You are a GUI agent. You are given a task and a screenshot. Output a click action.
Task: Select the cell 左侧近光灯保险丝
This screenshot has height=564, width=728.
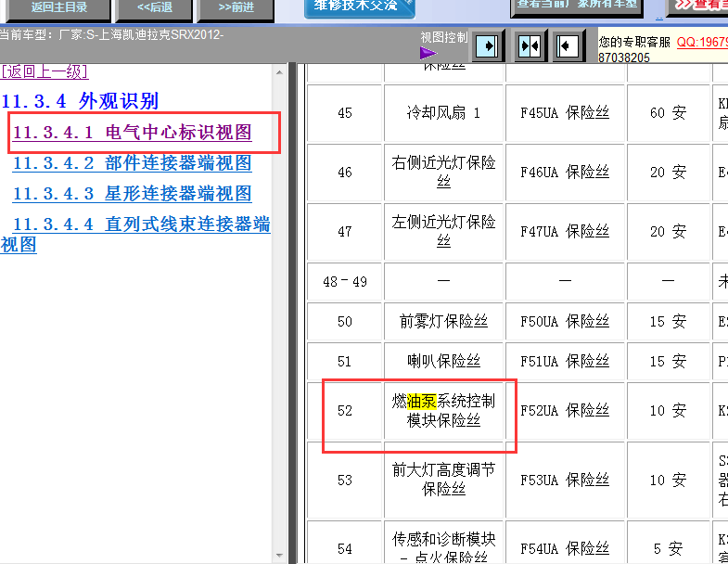pos(443,231)
